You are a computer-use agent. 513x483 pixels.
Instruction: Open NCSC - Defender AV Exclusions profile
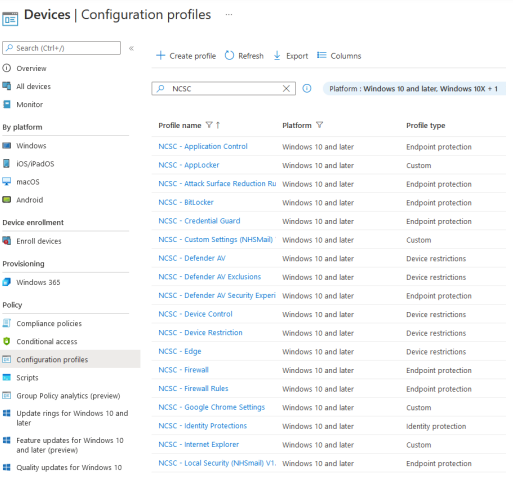pyautogui.click(x=210, y=277)
